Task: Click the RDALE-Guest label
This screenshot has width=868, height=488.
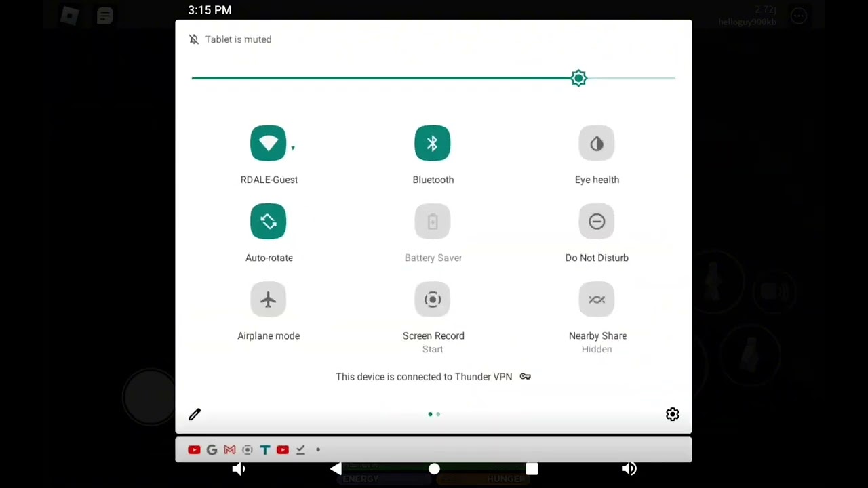Action: [269, 180]
